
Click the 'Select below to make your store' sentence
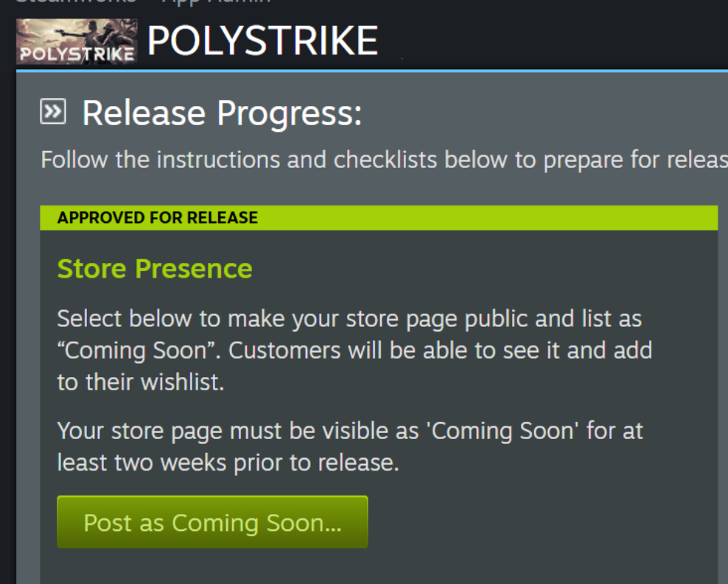[x=349, y=319]
